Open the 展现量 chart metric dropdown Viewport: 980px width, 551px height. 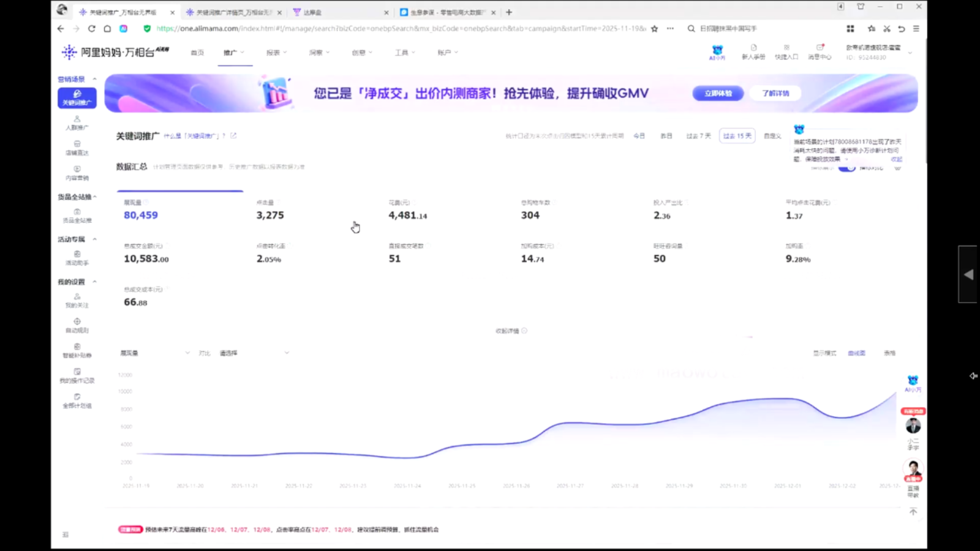click(x=155, y=353)
